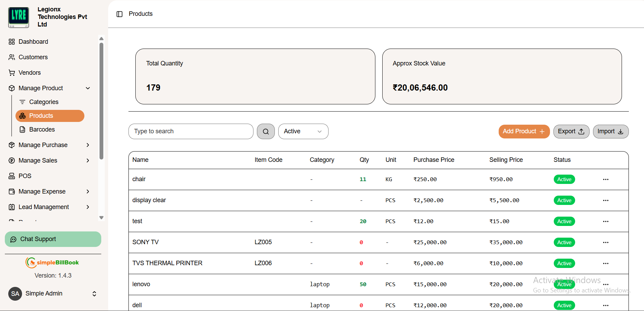Image resolution: width=644 pixels, height=311 pixels.
Task: Toggle the sidebar panel icon beside Products
Action: 120,14
